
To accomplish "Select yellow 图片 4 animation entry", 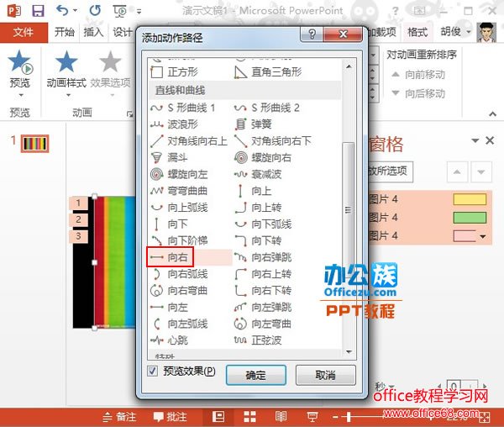I will pos(428,199).
